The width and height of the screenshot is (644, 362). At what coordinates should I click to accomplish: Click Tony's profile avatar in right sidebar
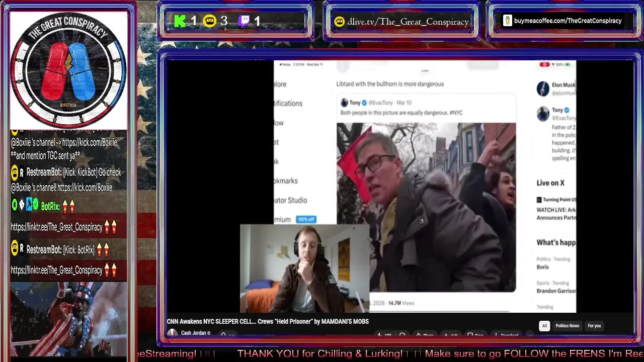pos(543,114)
